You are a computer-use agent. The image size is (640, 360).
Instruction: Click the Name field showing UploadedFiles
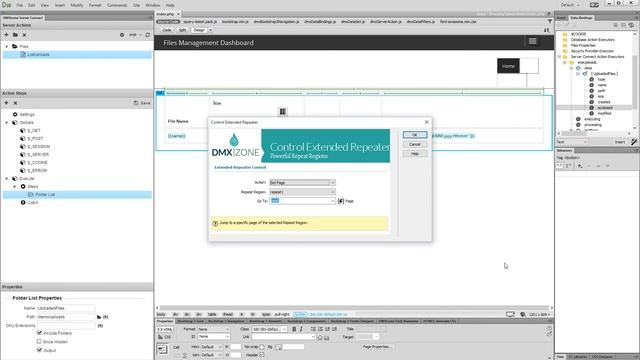66,308
